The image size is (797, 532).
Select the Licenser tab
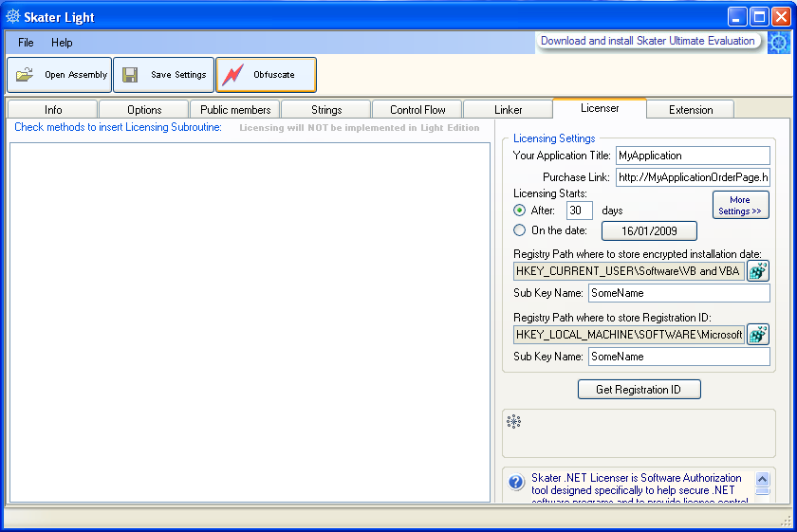[x=600, y=108]
